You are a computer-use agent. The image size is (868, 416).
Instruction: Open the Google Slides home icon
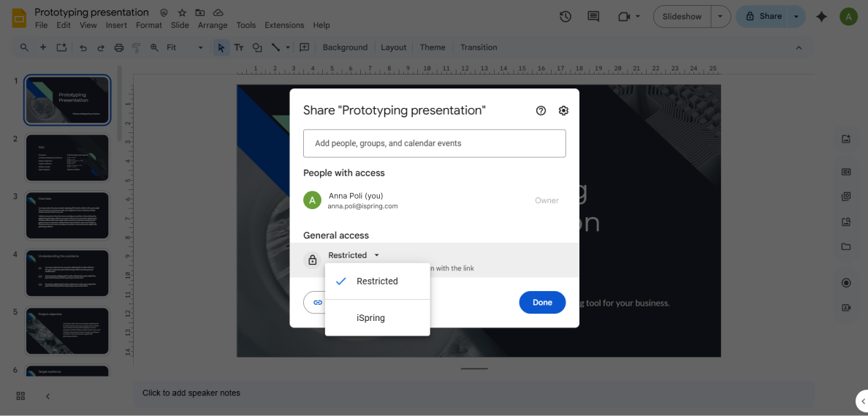tap(20, 18)
